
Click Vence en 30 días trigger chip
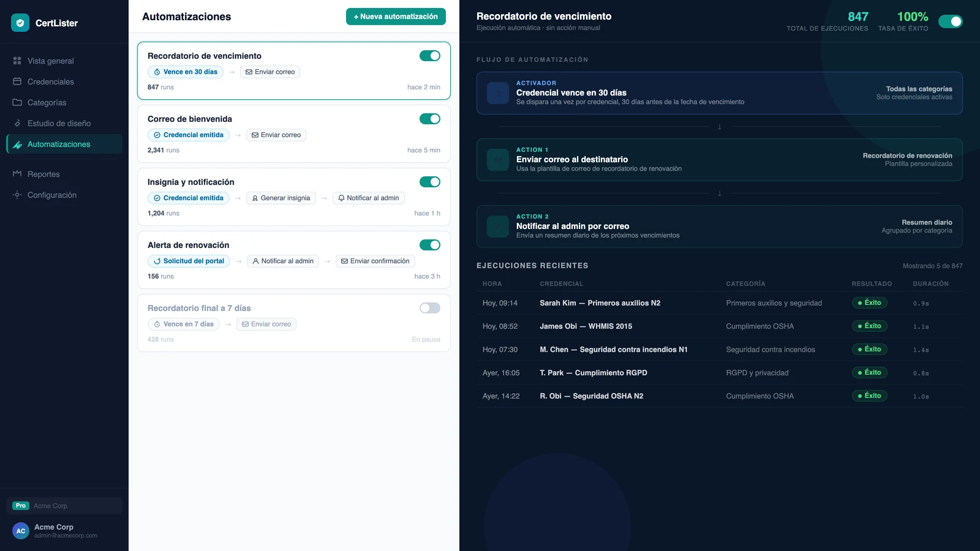186,72
